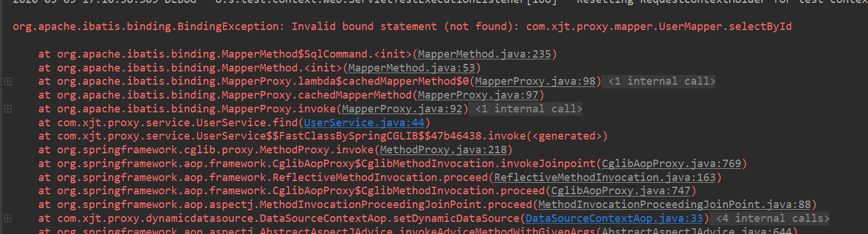Click 'ReflectiveMethodInvocation.proceed' stack frame text

coord(380,178)
